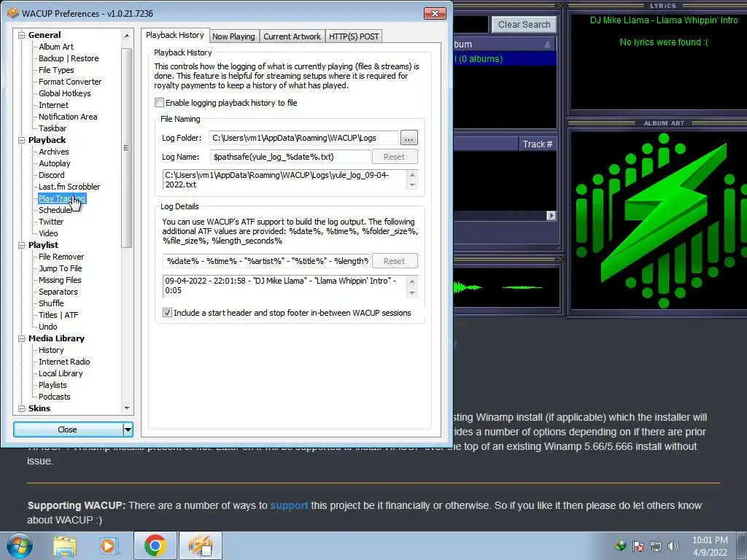Switch to Now Playing tab
Viewport: 747px width, 560px height.
[233, 36]
